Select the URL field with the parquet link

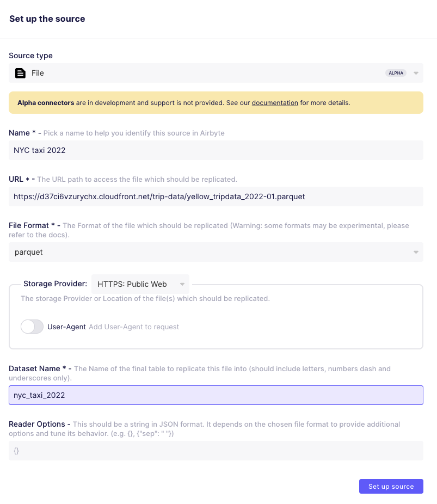tap(216, 196)
